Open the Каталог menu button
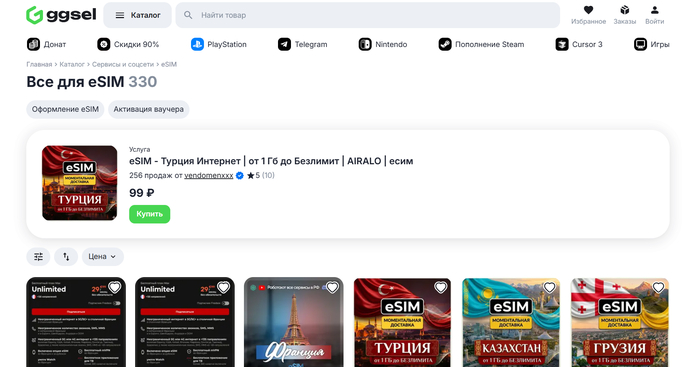The image size is (700, 367). pyautogui.click(x=138, y=15)
